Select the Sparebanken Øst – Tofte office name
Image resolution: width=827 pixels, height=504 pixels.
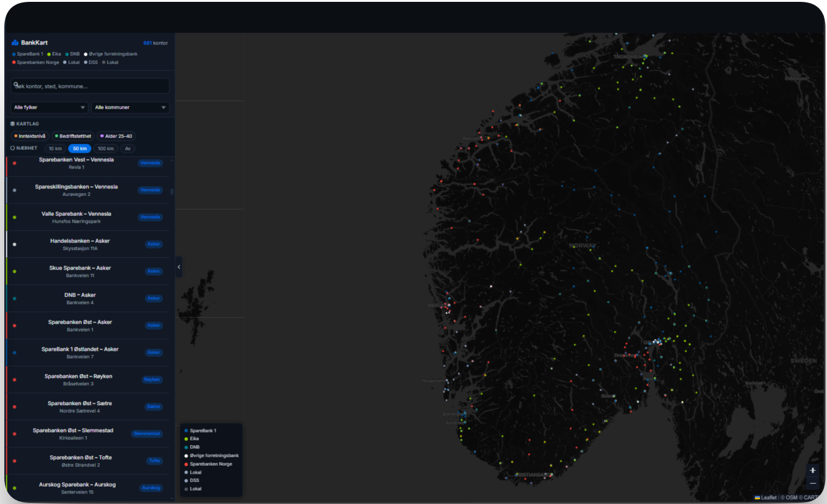[80, 458]
